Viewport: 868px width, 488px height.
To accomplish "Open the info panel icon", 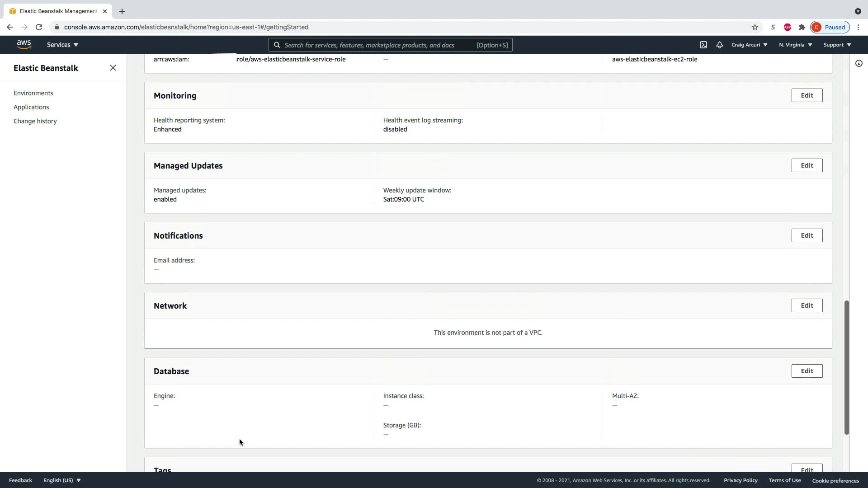I will [x=859, y=63].
